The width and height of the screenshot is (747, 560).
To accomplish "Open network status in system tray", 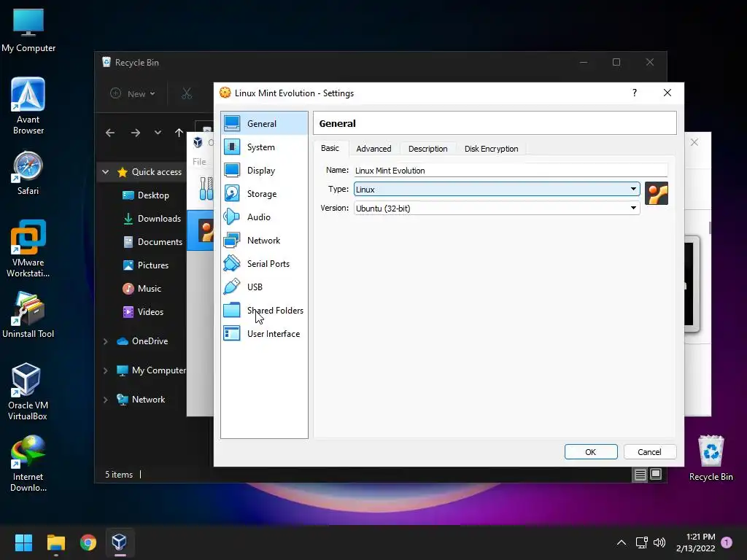I will pos(641,542).
